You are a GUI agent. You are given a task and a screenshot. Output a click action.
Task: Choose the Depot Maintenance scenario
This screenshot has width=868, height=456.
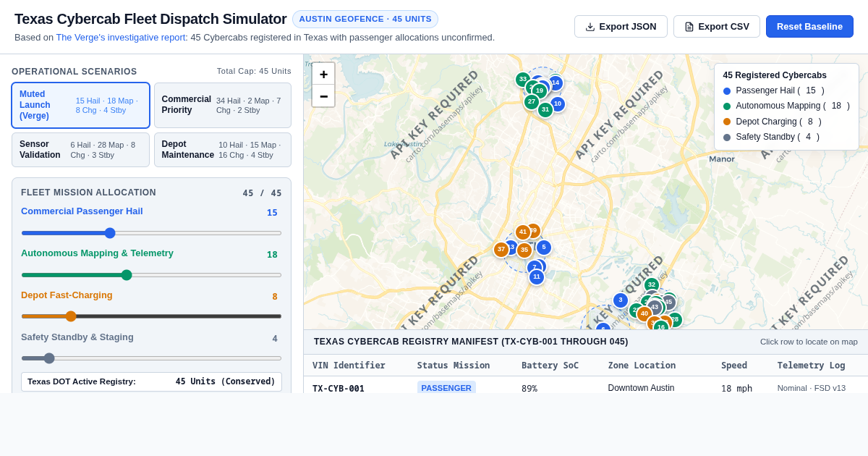tap(223, 150)
